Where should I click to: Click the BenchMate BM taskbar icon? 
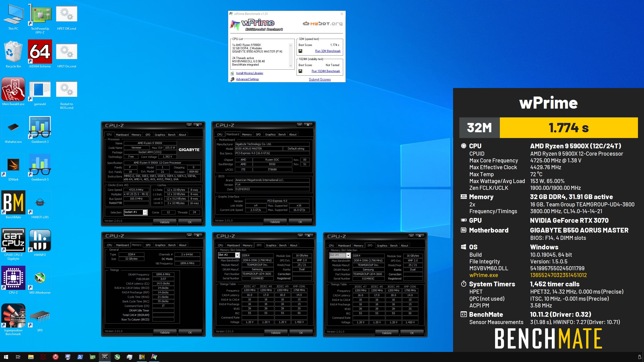tap(142, 357)
